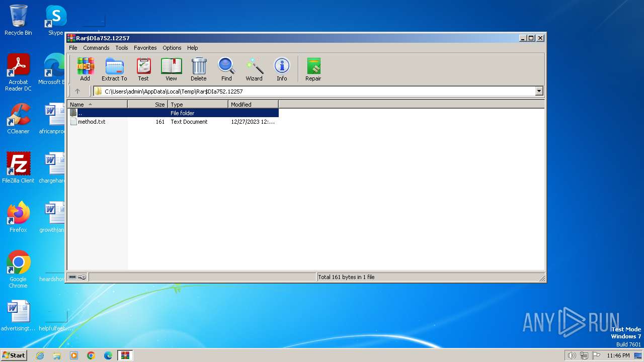
Task: Click the Action Center flag tray icon
Action: (x=596, y=355)
